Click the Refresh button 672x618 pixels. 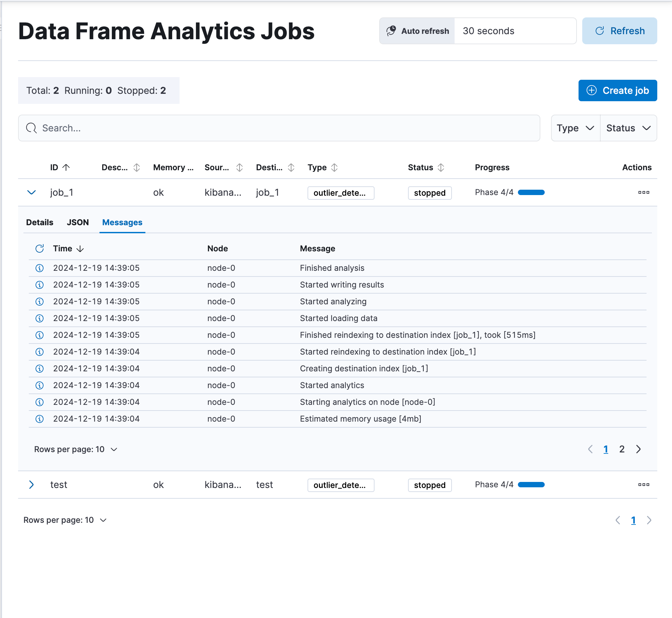pos(619,31)
